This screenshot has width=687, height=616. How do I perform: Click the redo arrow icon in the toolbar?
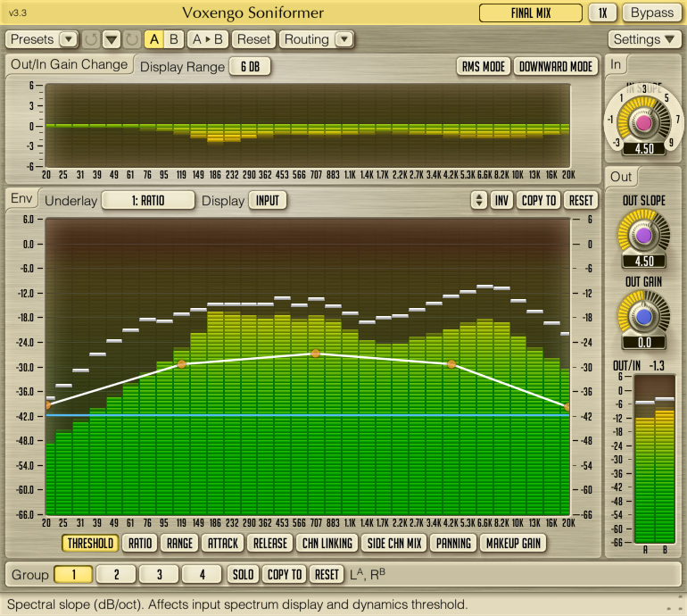coord(131,39)
